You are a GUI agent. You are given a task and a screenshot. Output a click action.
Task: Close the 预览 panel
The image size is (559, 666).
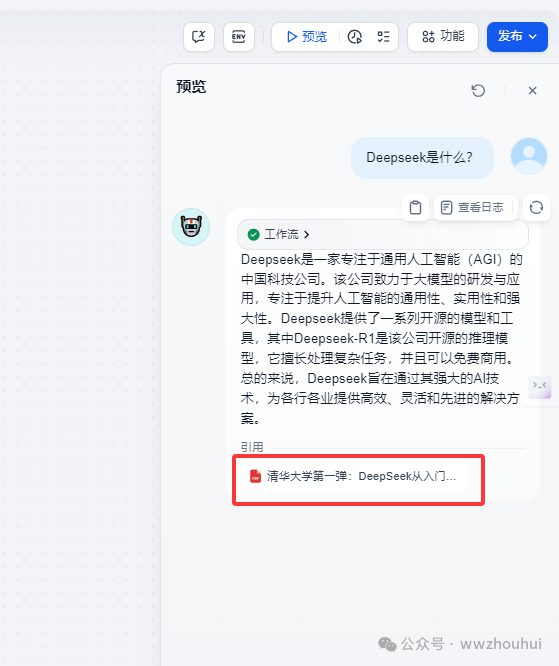point(532,90)
